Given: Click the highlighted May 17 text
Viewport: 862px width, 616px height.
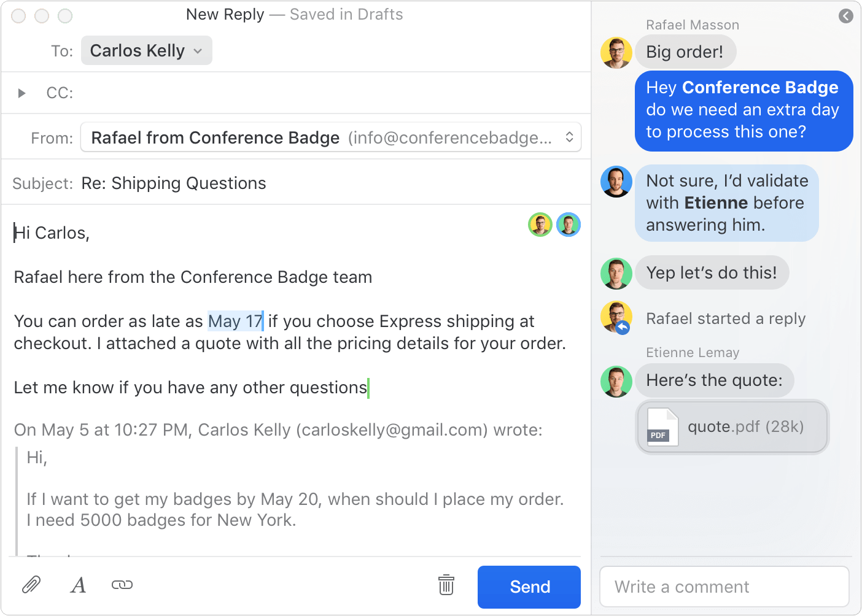Looking at the screenshot, I should pyautogui.click(x=236, y=321).
